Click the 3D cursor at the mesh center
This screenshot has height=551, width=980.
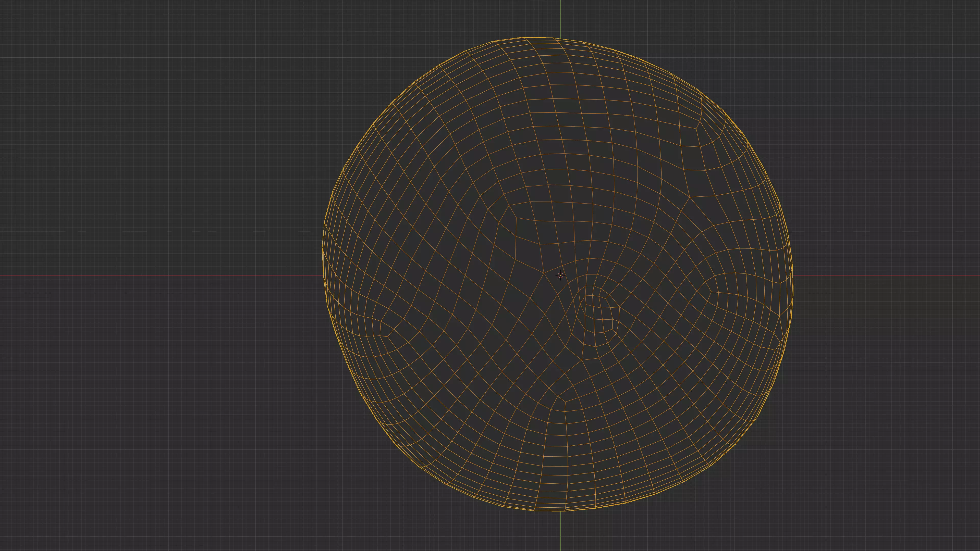[560, 275]
